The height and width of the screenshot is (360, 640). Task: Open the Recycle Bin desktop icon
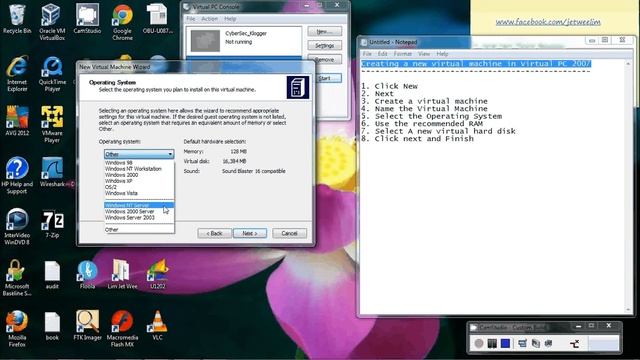click(17, 19)
